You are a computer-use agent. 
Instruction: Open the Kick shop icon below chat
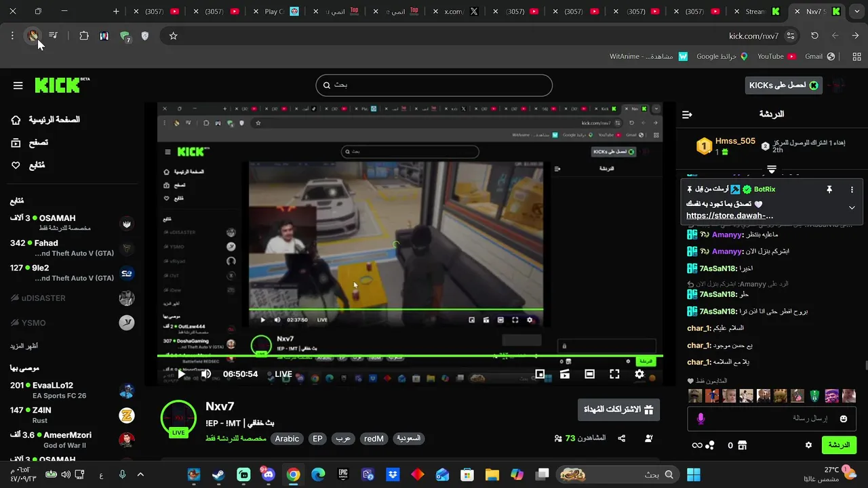point(742,445)
